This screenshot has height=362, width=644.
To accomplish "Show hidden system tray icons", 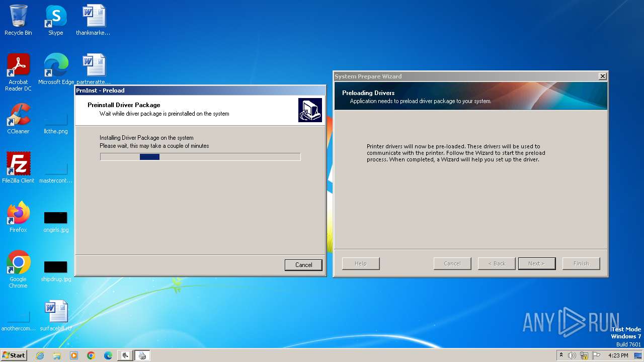I will coord(561,355).
